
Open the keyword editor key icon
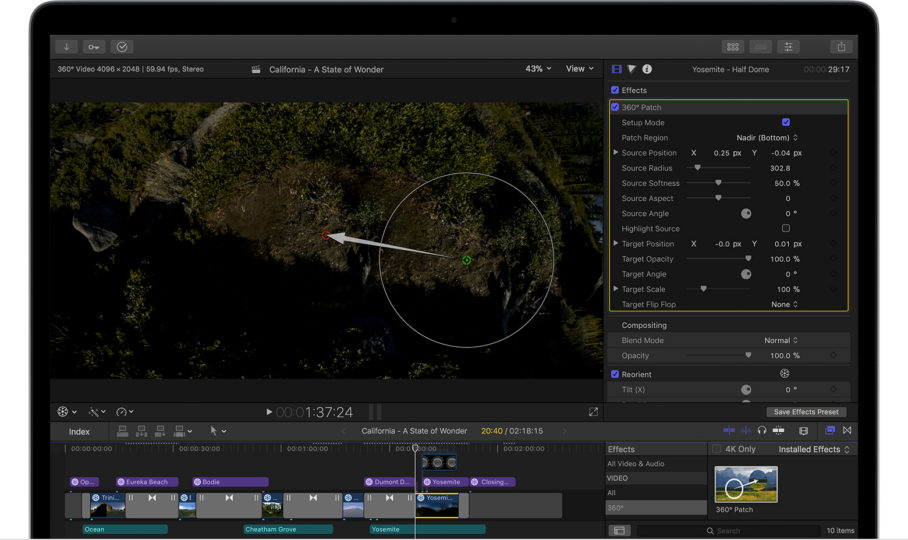tap(94, 47)
